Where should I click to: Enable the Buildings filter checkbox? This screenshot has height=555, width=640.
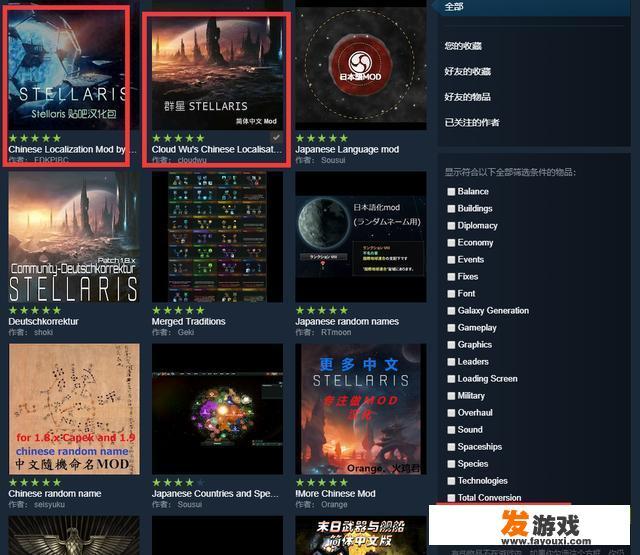(x=451, y=209)
